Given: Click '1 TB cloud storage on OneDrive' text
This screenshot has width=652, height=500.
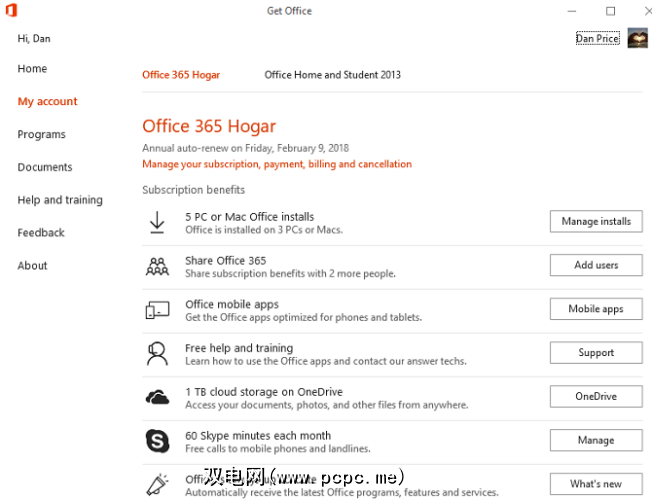Looking at the screenshot, I should coord(264,392).
